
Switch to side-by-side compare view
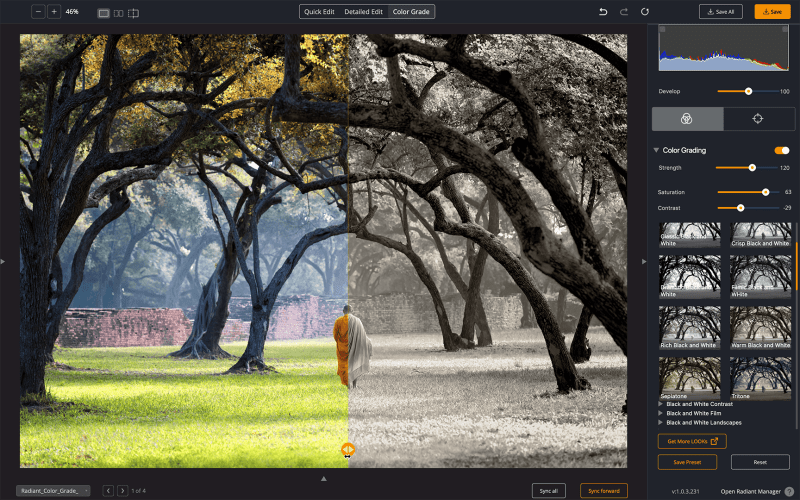118,13
